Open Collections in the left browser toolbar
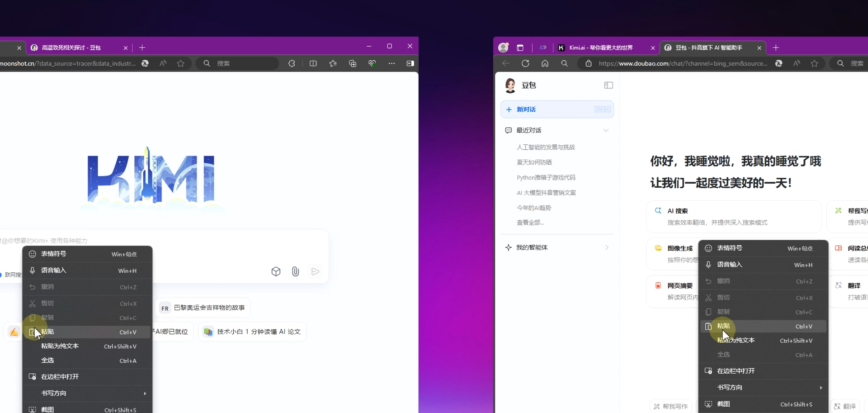 (353, 63)
